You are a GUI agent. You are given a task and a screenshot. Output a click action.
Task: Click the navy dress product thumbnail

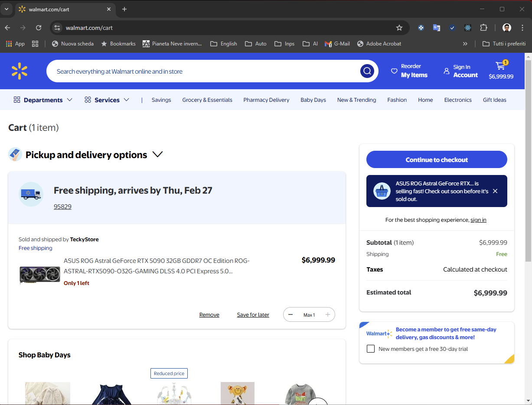click(x=111, y=394)
